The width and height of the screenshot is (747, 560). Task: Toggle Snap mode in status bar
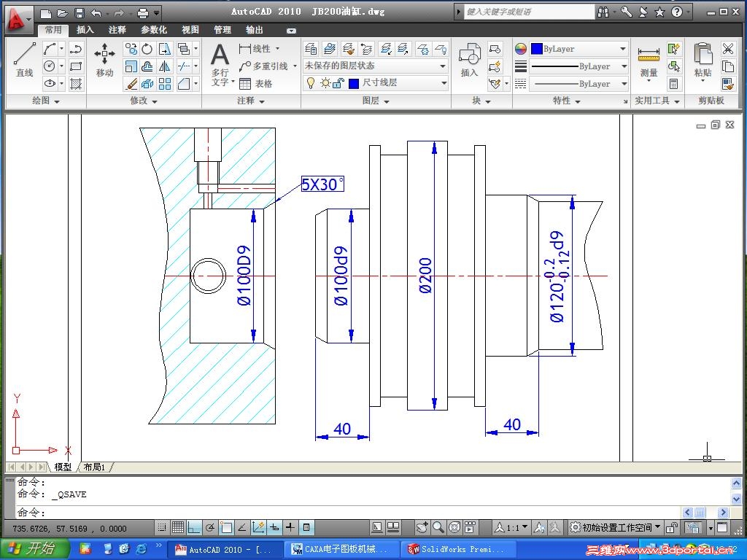(x=162, y=528)
